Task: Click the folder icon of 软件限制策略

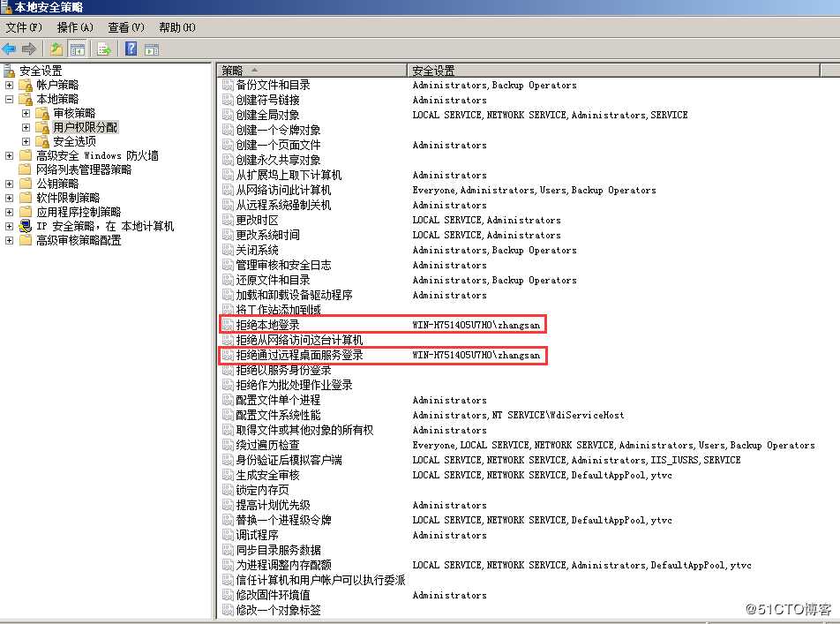Action: [26, 198]
